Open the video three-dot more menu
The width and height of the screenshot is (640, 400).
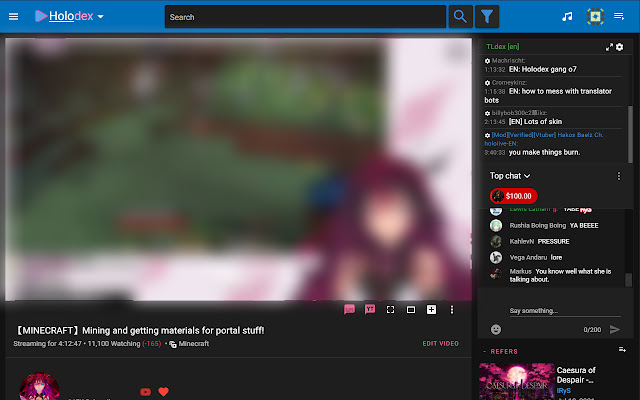click(452, 310)
